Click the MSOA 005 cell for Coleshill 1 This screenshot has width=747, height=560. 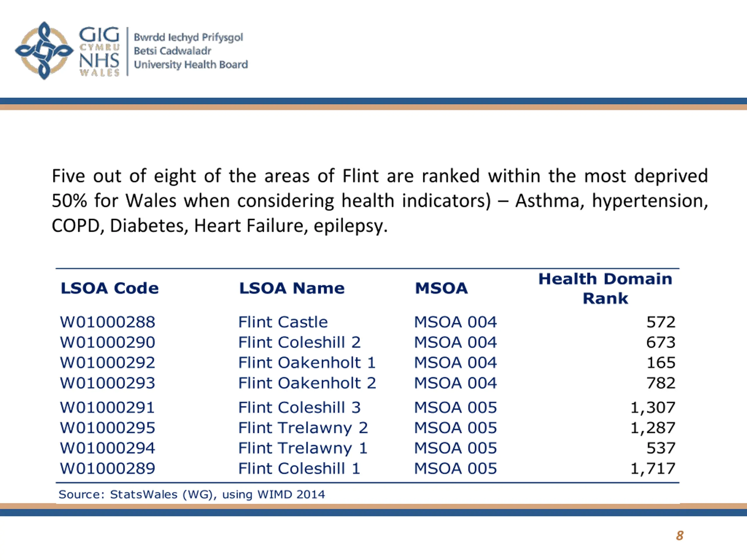pos(455,468)
